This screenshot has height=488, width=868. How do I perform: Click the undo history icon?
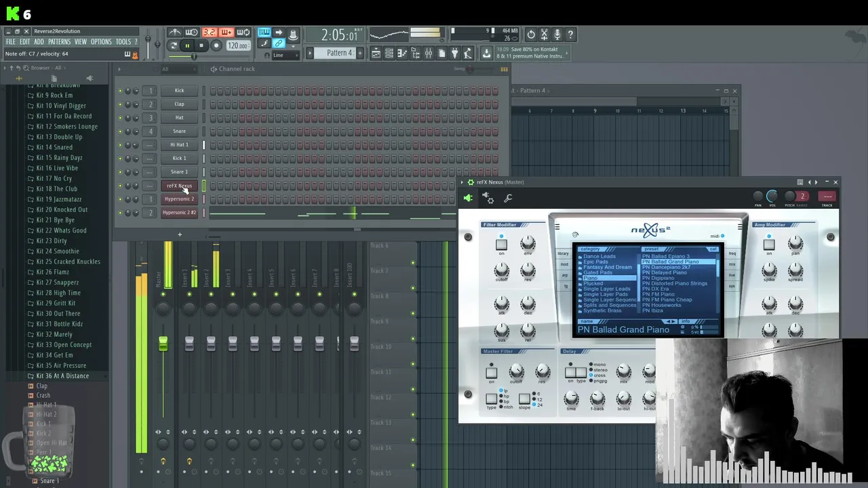[531, 35]
